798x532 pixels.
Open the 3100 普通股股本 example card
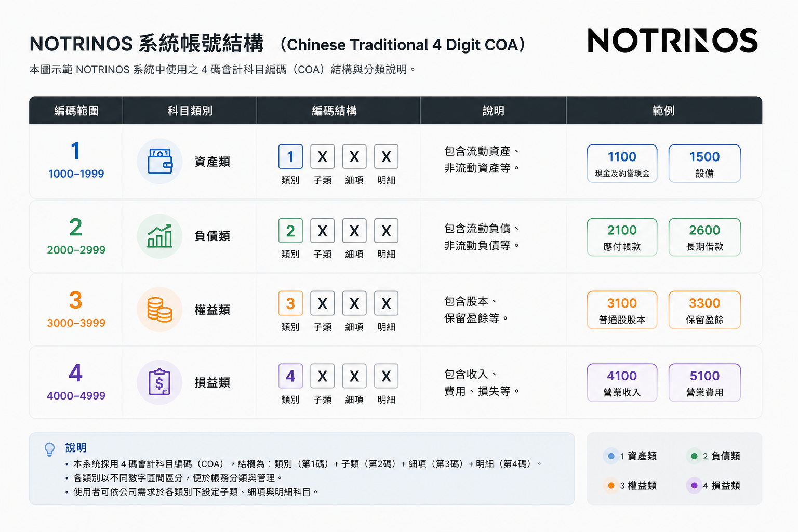coord(622,310)
